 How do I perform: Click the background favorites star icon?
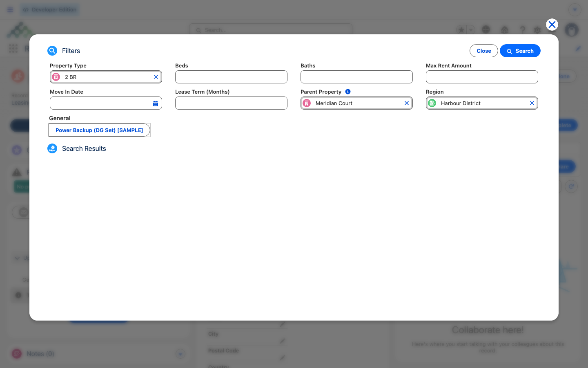click(x=461, y=30)
